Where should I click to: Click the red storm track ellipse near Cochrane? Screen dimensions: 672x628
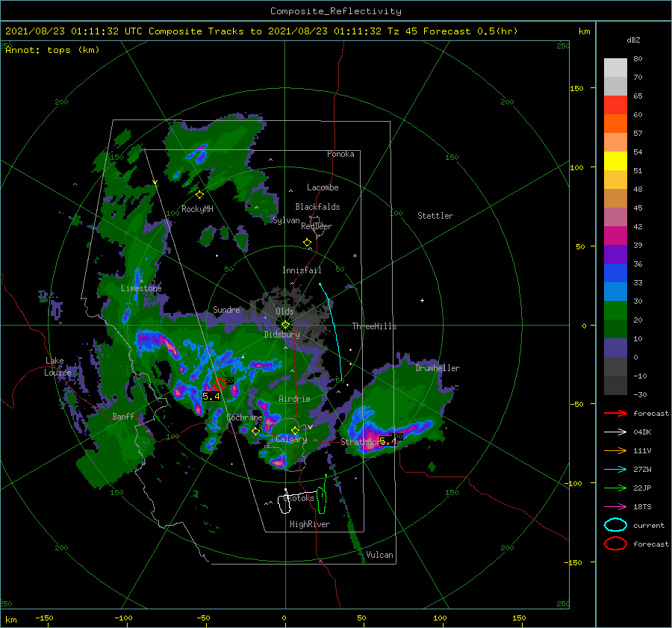tap(220, 384)
